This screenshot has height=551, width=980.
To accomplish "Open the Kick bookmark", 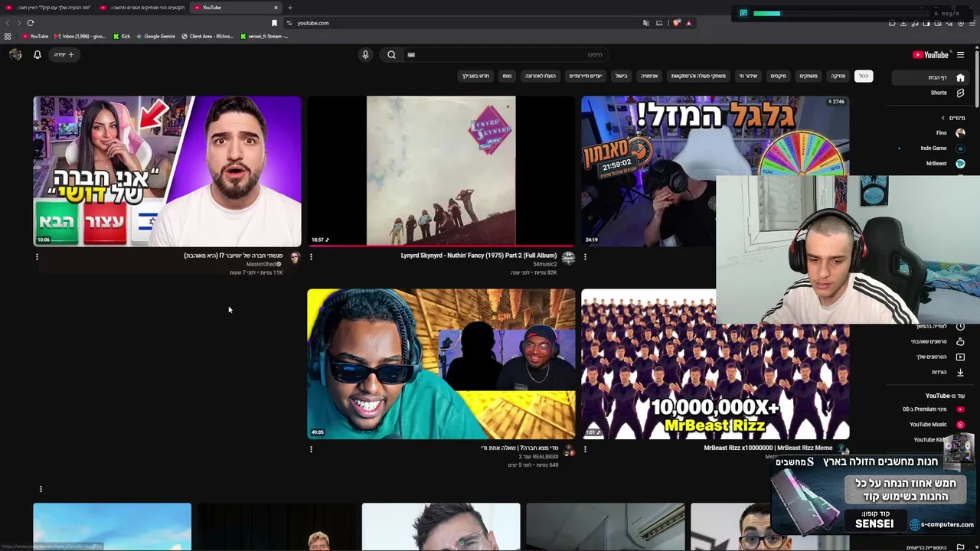I will coord(122,36).
